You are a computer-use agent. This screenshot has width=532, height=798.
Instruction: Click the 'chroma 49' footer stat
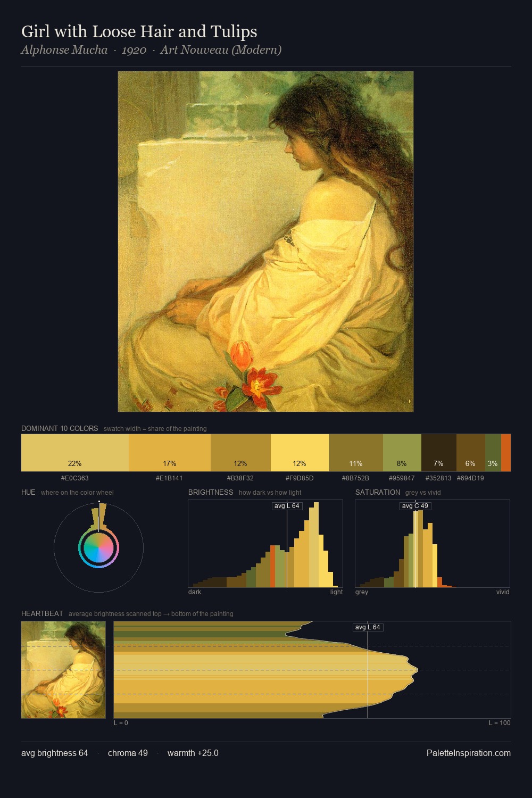coord(128,753)
